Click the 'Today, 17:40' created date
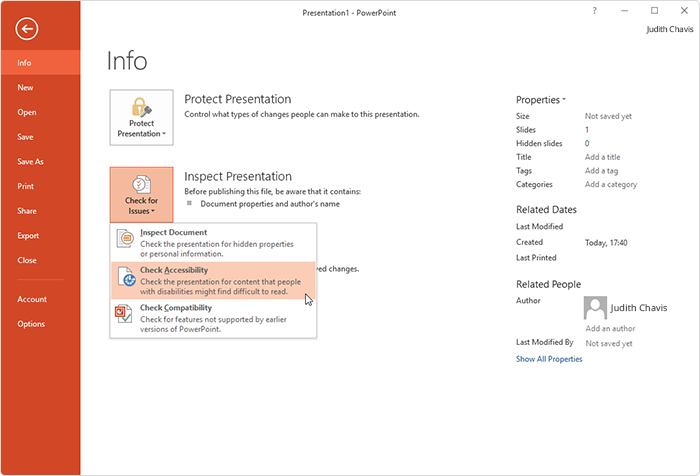 coord(606,242)
